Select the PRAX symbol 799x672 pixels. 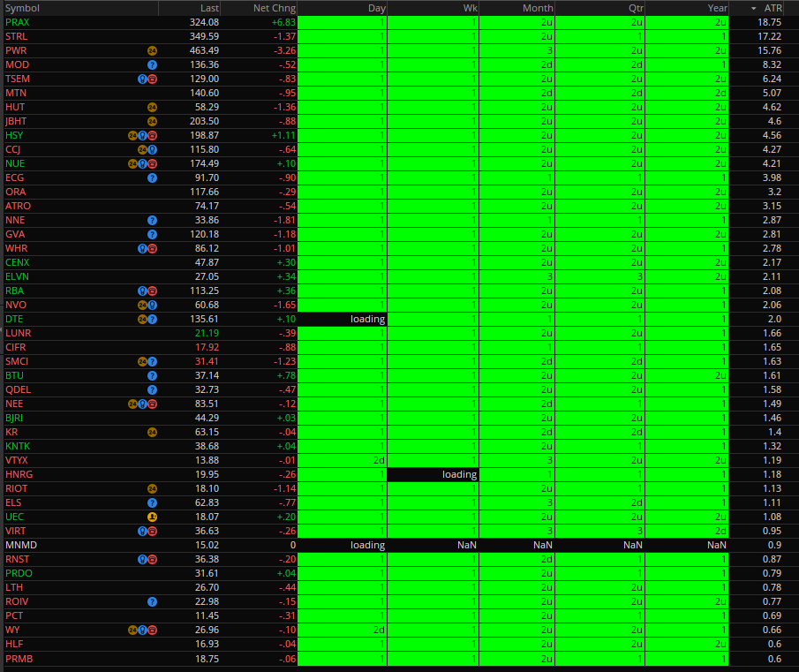(18, 22)
